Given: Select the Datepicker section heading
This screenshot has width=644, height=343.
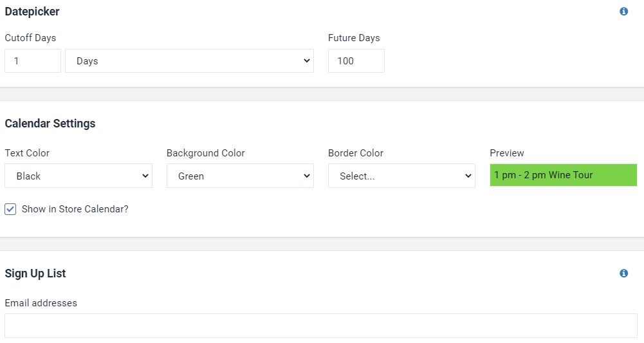Looking at the screenshot, I should 32,12.
